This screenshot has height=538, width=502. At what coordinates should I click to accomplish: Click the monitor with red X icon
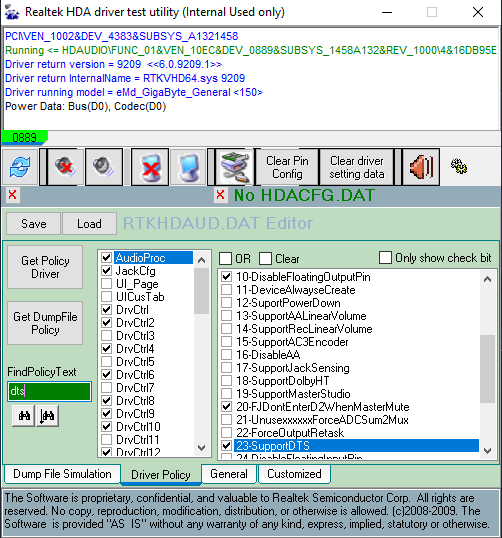150,167
